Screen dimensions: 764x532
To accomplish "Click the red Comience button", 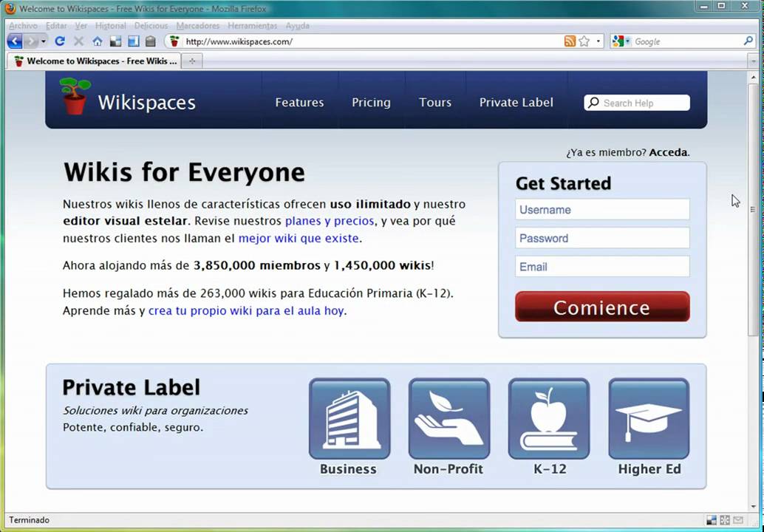I will coord(602,307).
